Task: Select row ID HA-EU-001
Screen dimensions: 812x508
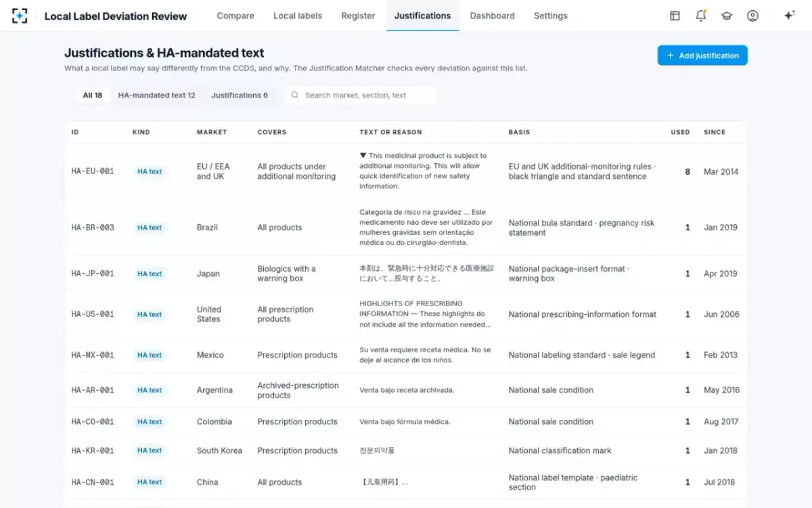Action: [93, 171]
